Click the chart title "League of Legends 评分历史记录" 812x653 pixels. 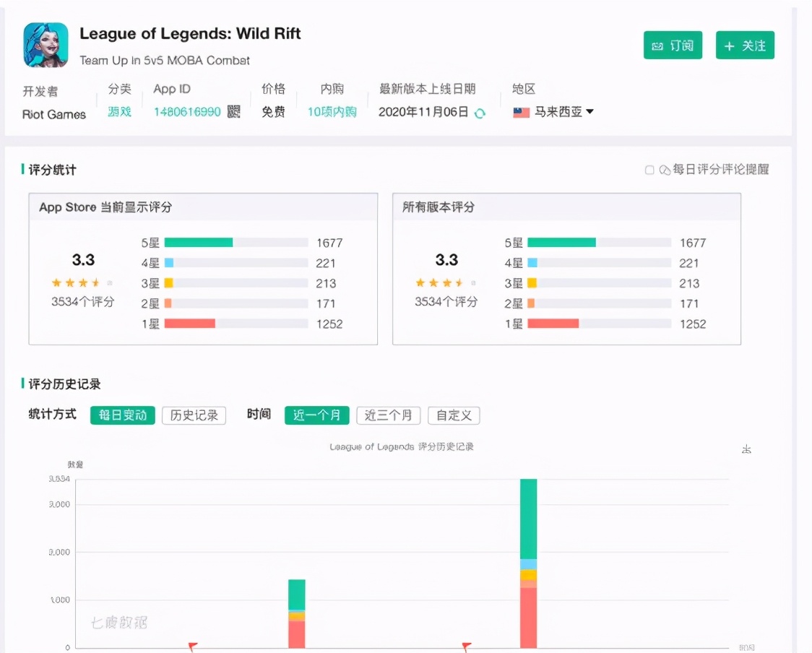[402, 447]
